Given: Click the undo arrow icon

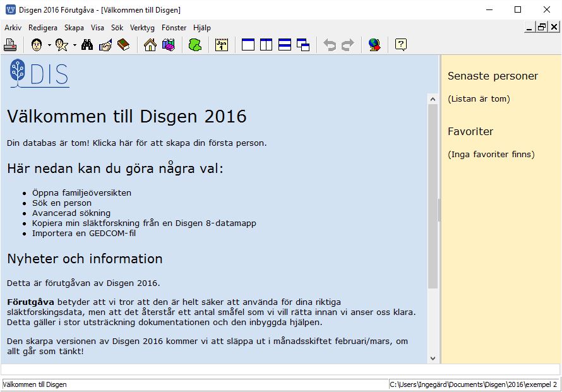Looking at the screenshot, I should [x=330, y=45].
